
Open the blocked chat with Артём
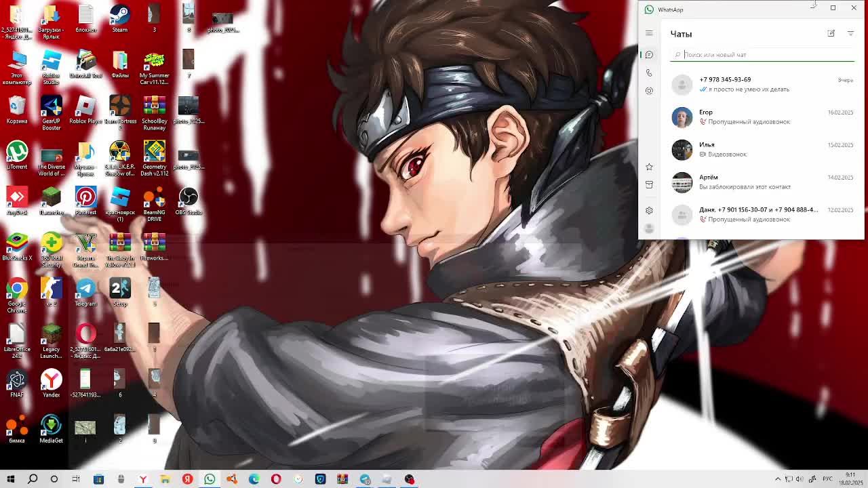762,182
